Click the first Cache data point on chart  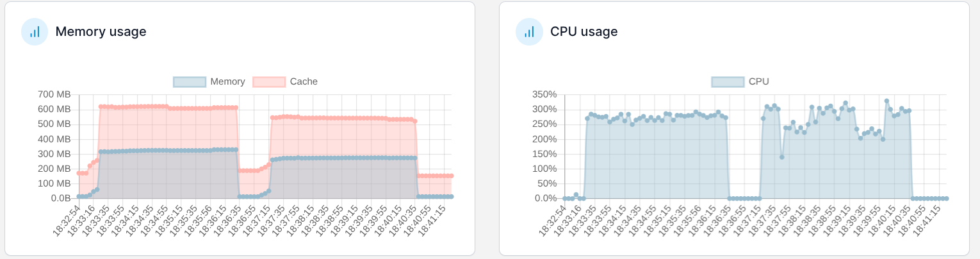[79, 173]
